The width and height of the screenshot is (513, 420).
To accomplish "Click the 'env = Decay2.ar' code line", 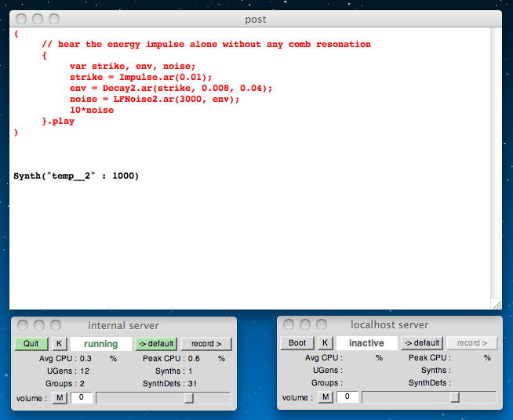I will click(x=171, y=89).
